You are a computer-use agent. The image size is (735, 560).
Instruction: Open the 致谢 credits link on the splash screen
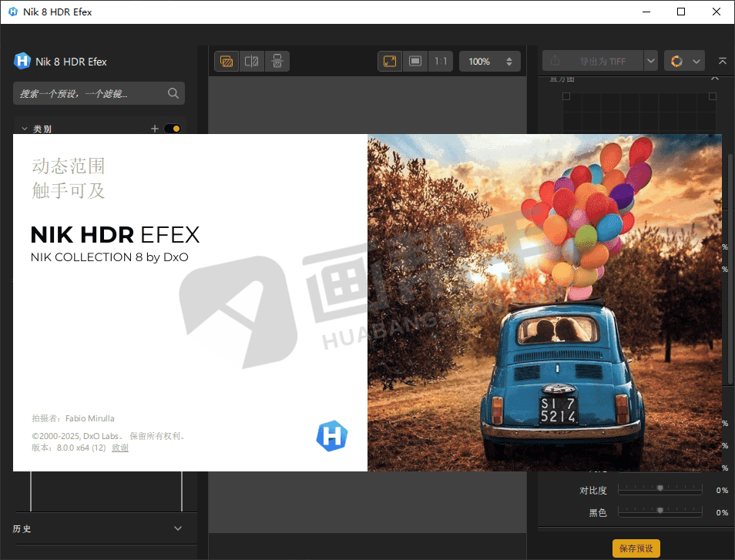[x=120, y=448]
